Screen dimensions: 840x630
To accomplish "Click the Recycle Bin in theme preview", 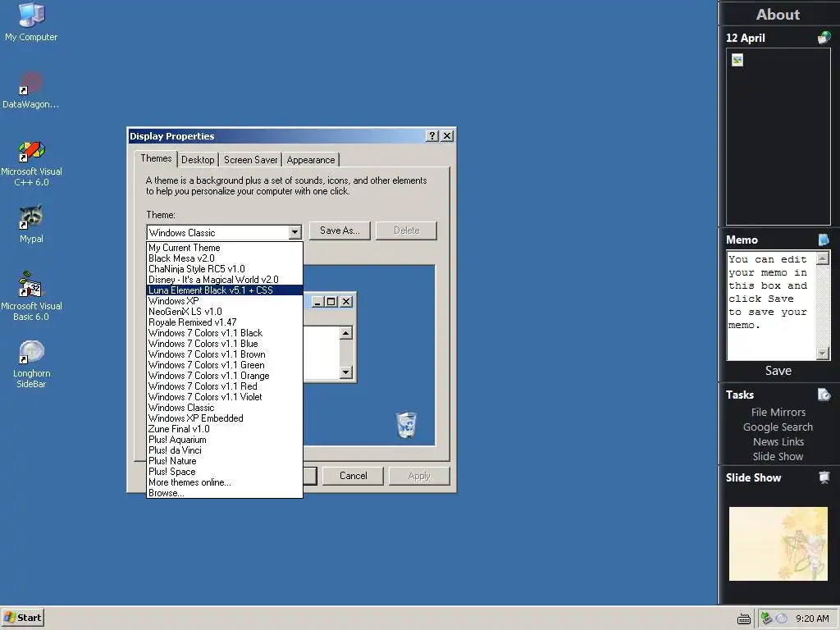I will 406,425.
